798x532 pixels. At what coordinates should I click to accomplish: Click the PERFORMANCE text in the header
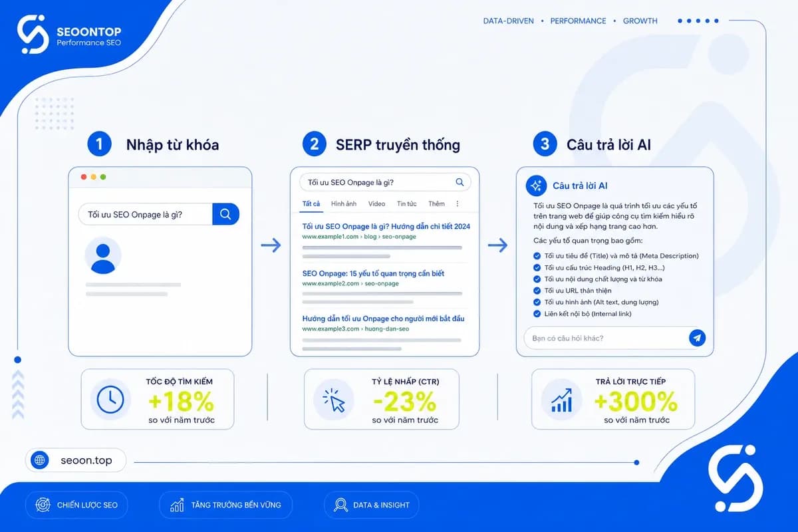(579, 21)
